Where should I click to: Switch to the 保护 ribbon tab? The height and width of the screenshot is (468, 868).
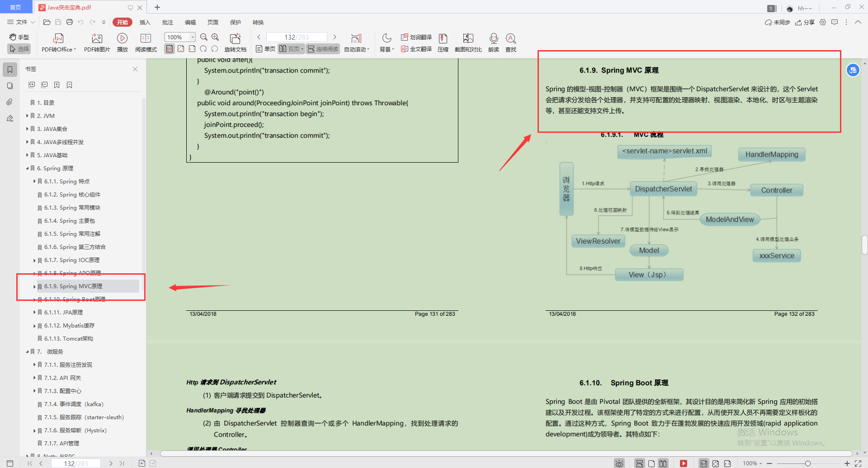pyautogui.click(x=235, y=22)
